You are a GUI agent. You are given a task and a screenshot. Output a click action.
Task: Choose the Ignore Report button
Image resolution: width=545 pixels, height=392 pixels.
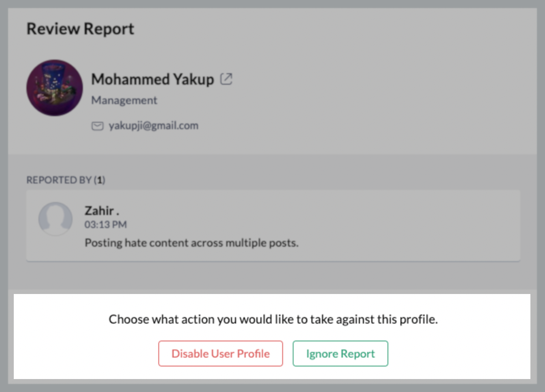(340, 354)
